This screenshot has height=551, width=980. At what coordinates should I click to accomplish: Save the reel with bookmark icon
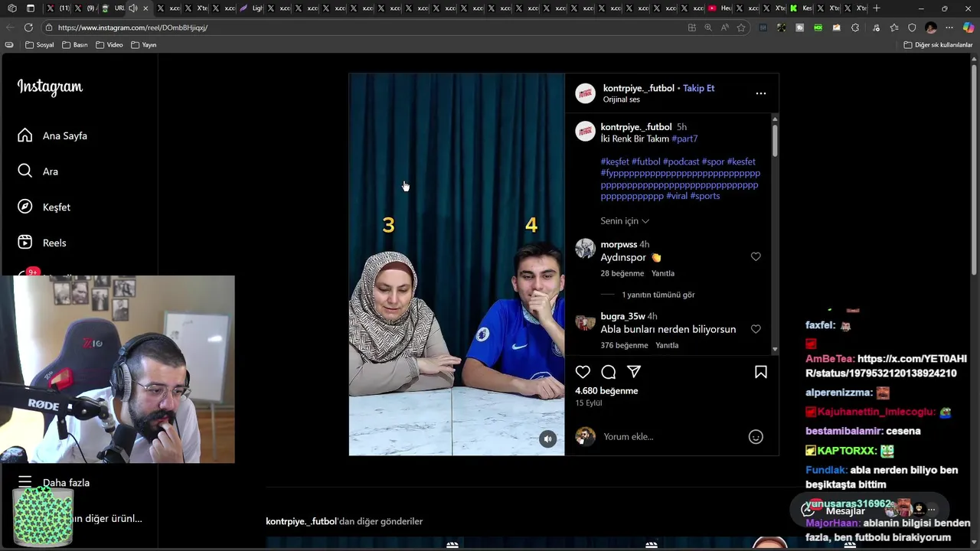coord(761,372)
